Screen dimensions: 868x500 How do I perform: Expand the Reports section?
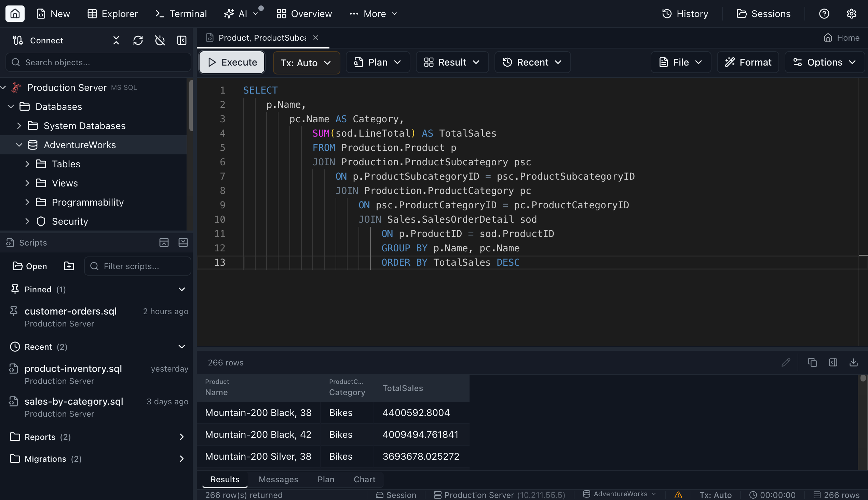[182, 437]
